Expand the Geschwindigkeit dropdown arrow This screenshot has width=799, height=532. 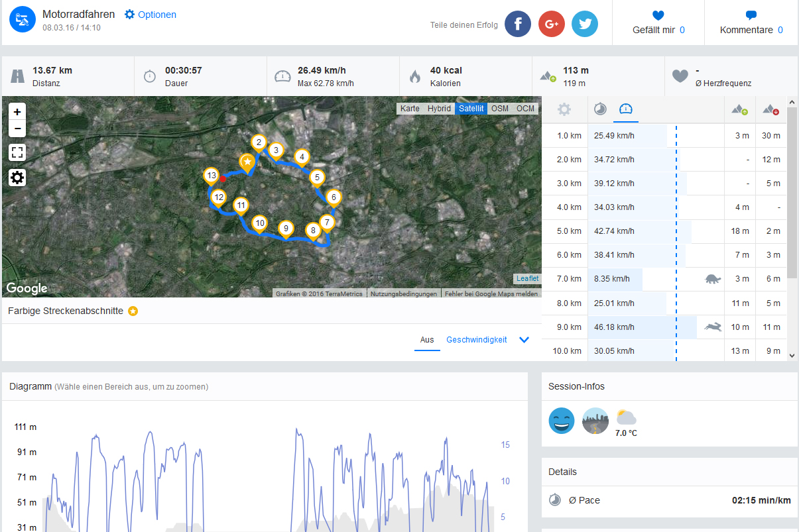[x=524, y=340]
